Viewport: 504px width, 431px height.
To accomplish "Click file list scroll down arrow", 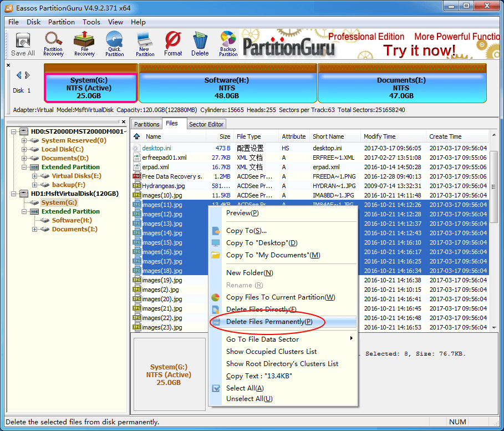I will tap(493, 328).
